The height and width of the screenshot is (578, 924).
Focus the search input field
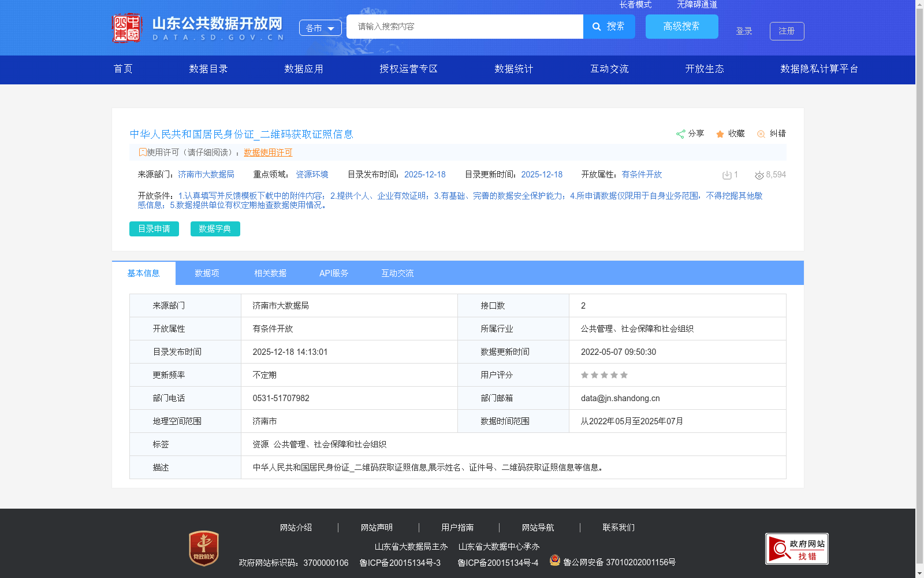point(465,27)
